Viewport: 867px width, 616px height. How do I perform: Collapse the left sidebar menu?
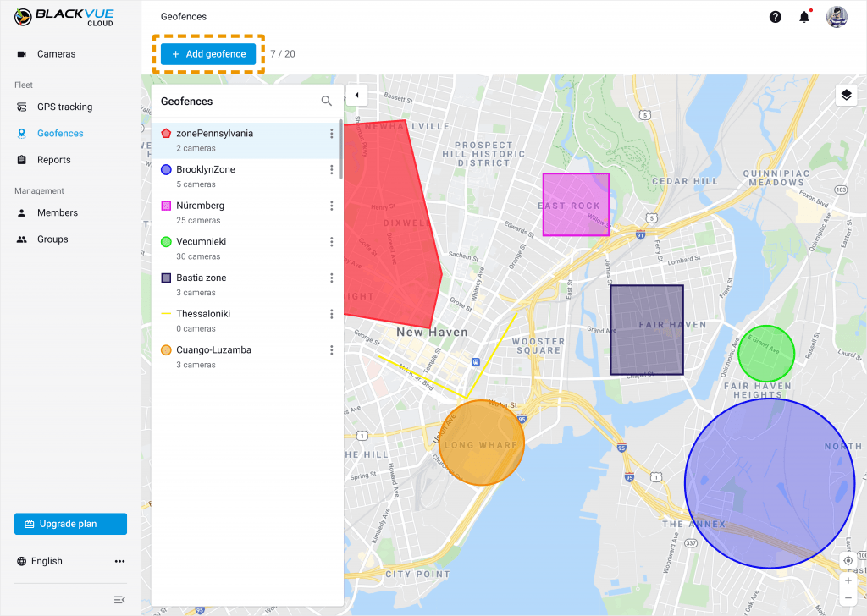click(119, 599)
